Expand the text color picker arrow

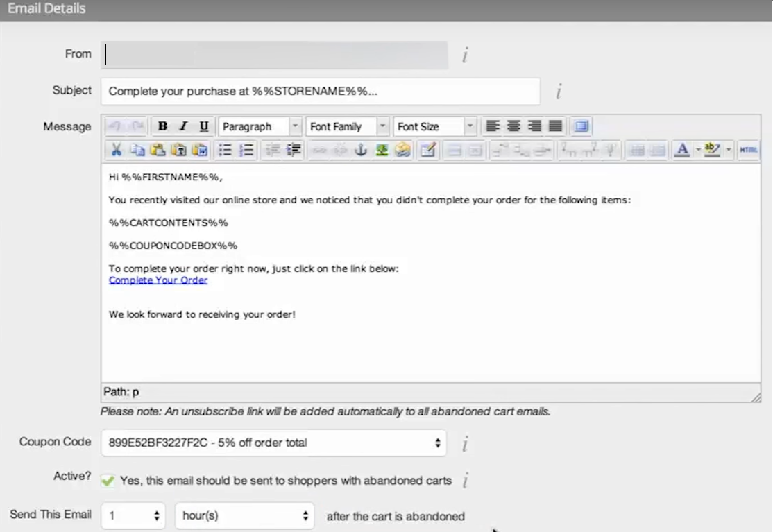[697, 150]
